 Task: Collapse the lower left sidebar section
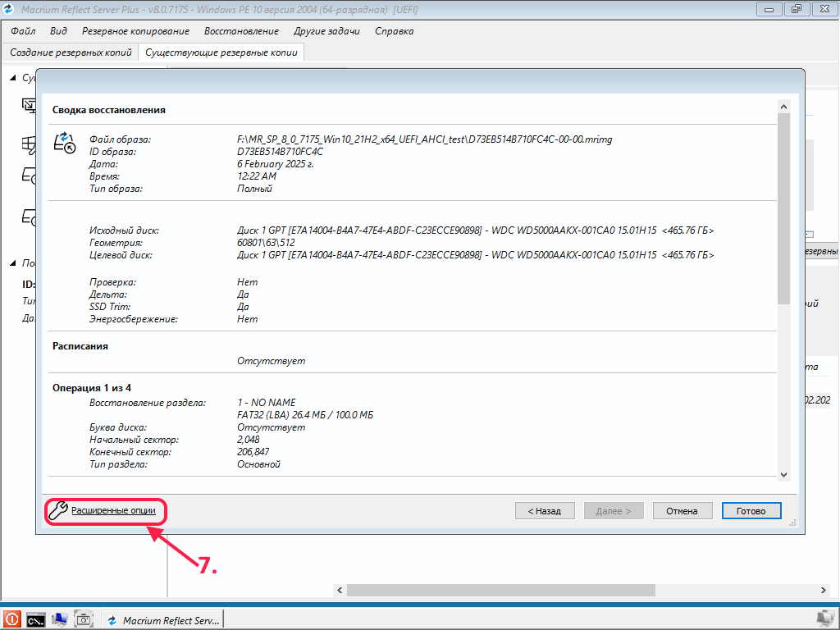point(13,263)
